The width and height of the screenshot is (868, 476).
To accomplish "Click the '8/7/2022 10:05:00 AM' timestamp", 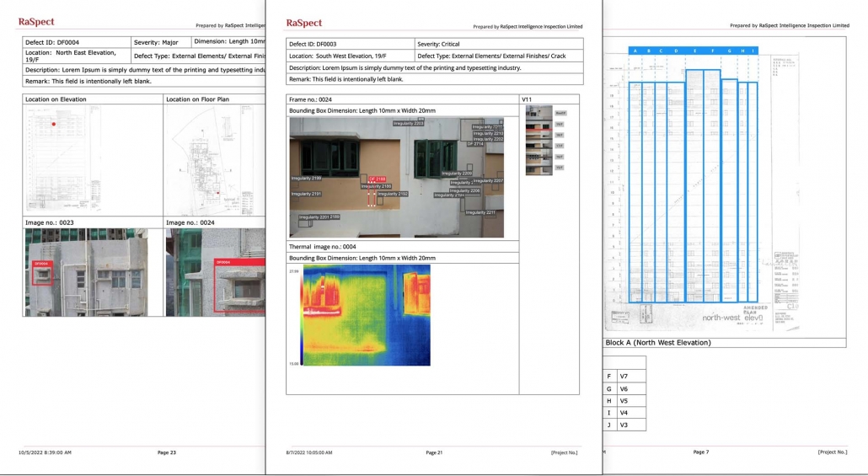I will 309,452.
